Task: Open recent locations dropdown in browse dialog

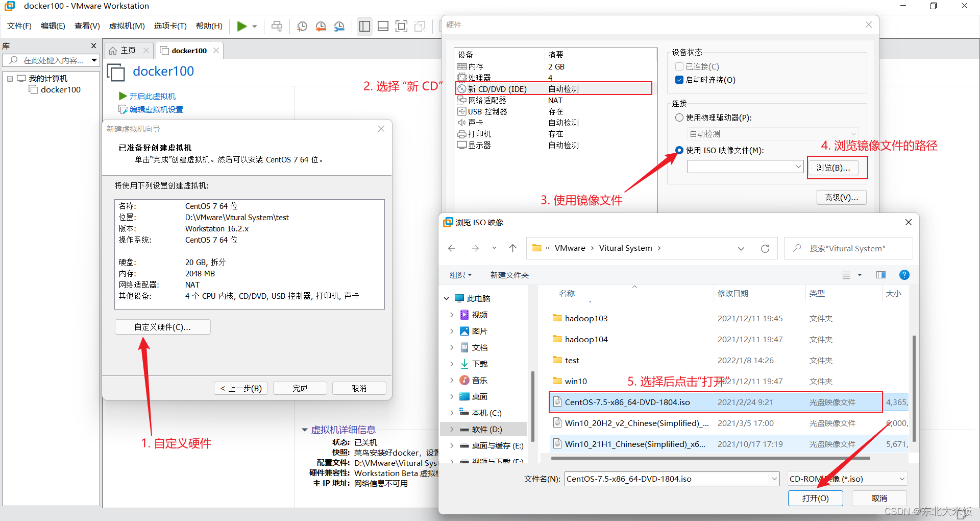Action: 494,248
